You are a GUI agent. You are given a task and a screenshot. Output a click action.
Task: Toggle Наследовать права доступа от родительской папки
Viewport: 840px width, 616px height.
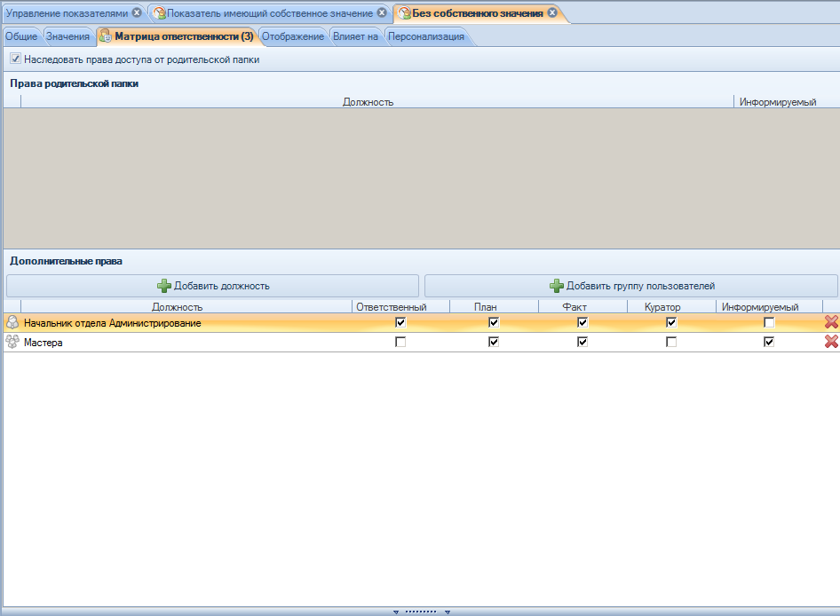[15, 59]
